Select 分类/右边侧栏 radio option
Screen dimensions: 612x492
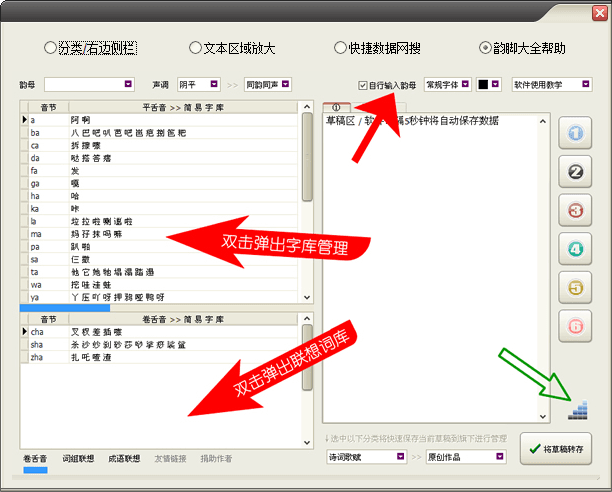(91, 48)
